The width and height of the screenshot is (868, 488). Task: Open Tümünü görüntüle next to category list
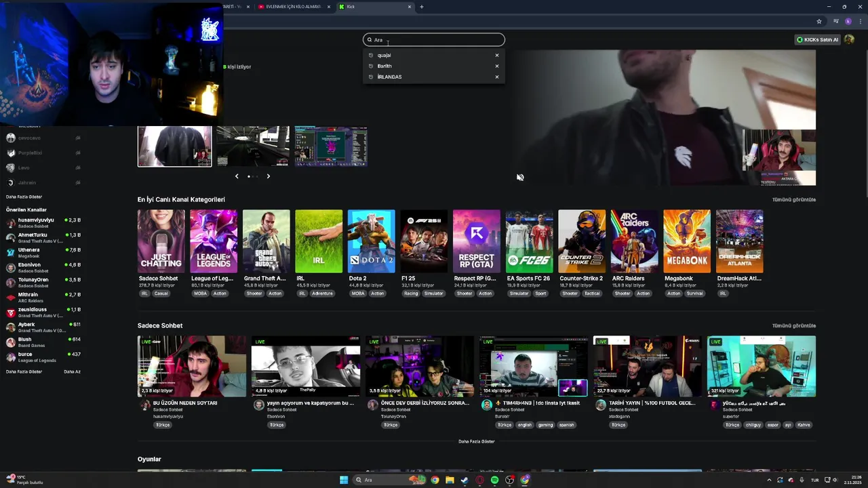(794, 200)
